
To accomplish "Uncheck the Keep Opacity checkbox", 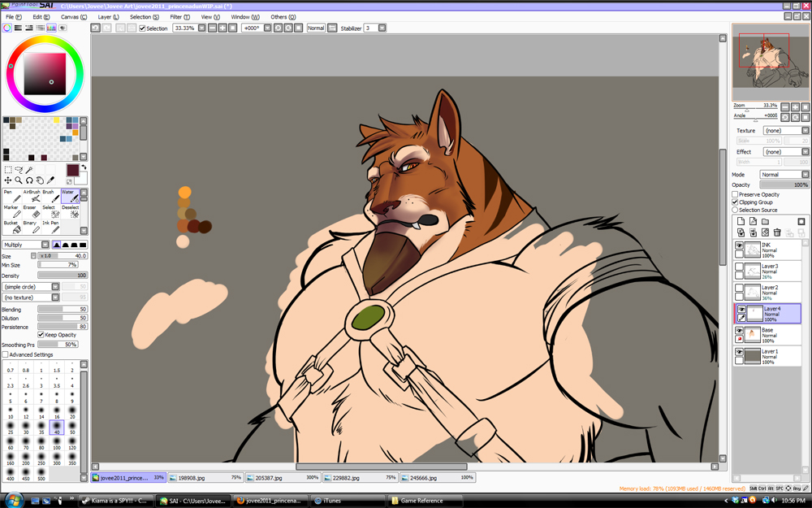I will point(41,335).
